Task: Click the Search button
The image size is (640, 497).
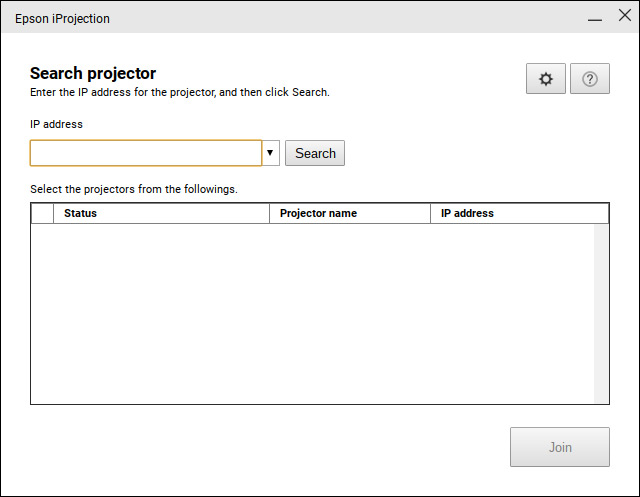Action: point(315,153)
